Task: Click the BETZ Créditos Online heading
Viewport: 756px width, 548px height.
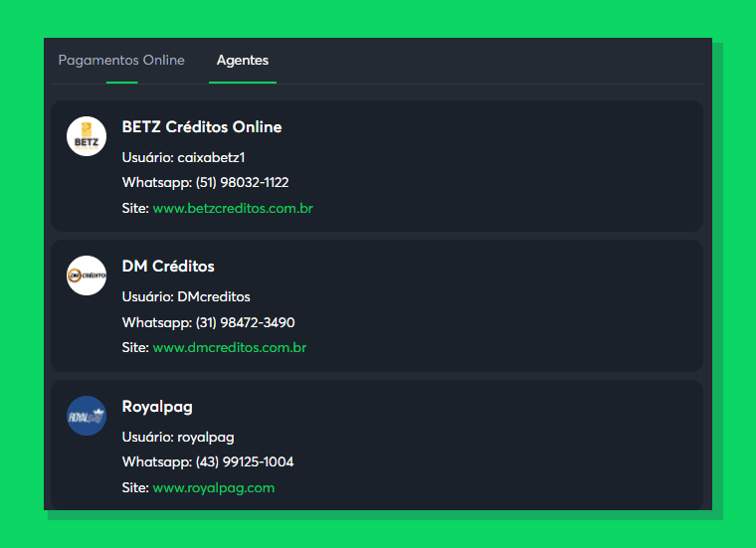Action: click(202, 127)
